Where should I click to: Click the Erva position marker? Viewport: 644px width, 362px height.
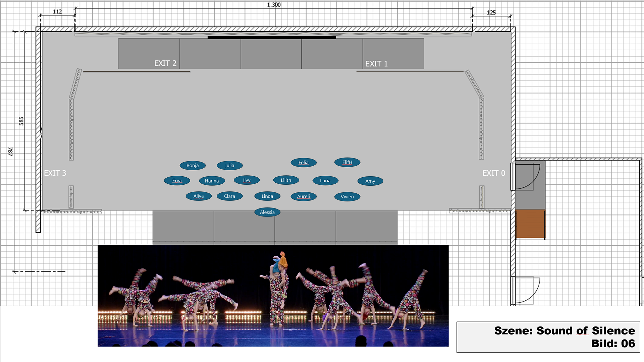click(x=177, y=181)
